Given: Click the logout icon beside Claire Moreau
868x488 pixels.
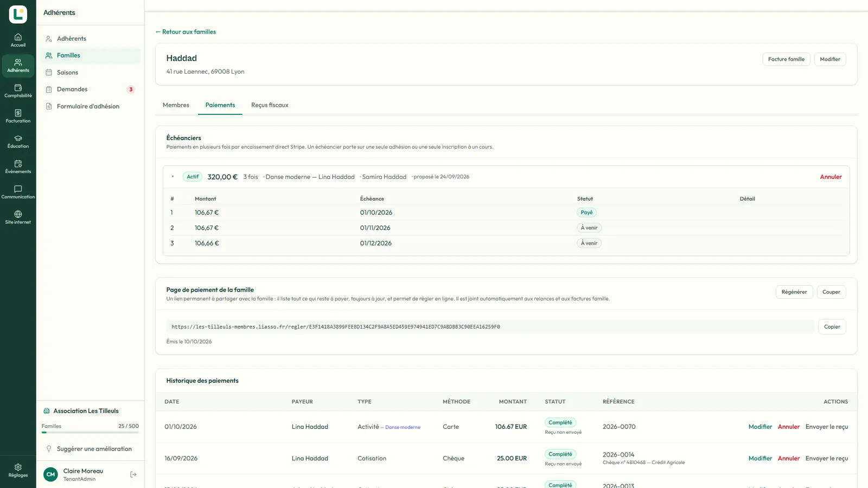Looking at the screenshot, I should [133, 474].
